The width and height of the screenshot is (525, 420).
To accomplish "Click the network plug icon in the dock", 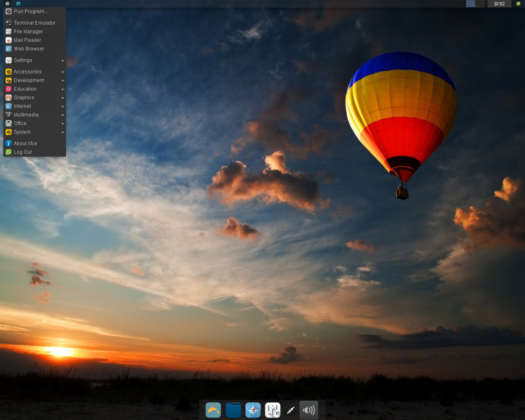I will [x=291, y=410].
